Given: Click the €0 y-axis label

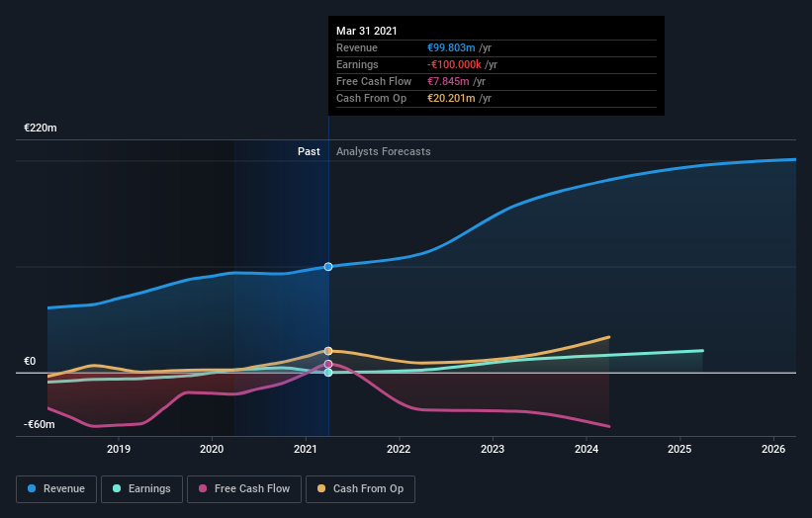Looking at the screenshot, I should [30, 361].
